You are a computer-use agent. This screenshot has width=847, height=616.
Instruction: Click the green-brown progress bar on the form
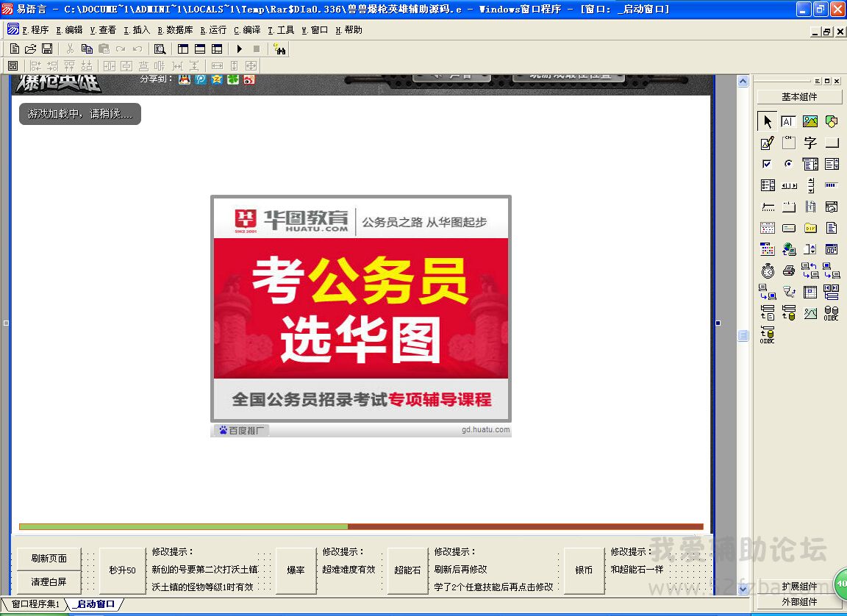click(x=360, y=526)
